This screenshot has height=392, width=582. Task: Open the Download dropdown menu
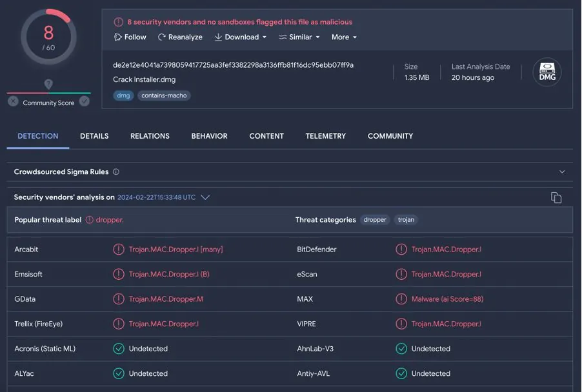click(241, 37)
